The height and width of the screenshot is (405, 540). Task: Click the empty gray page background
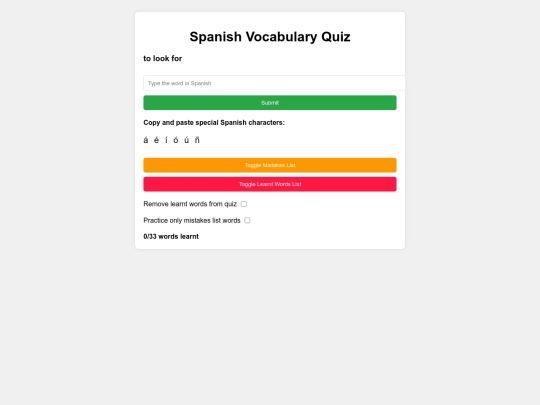270,327
